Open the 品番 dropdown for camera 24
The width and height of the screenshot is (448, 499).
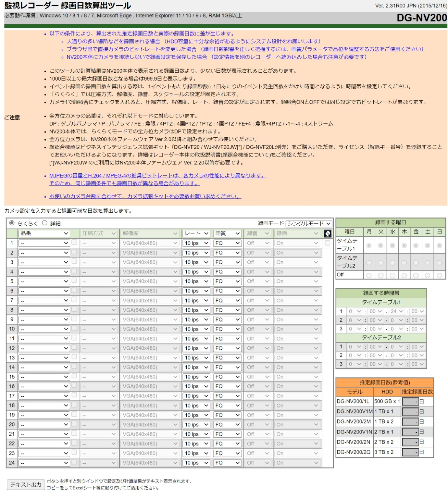pyautogui.click(x=44, y=463)
